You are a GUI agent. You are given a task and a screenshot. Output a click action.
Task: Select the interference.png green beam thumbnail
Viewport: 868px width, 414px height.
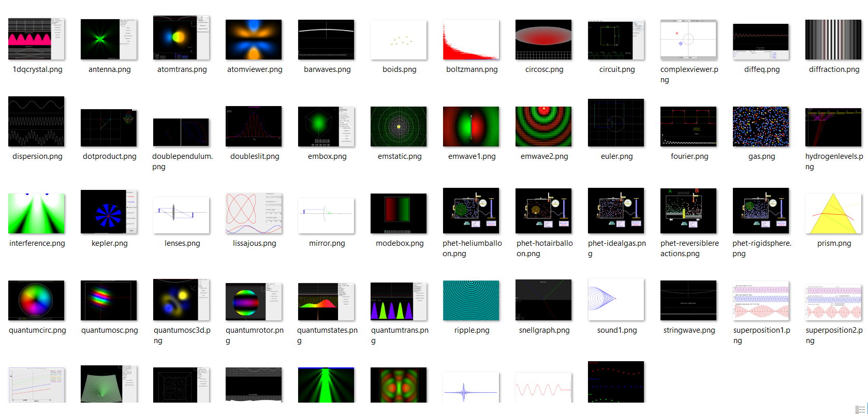(x=36, y=213)
